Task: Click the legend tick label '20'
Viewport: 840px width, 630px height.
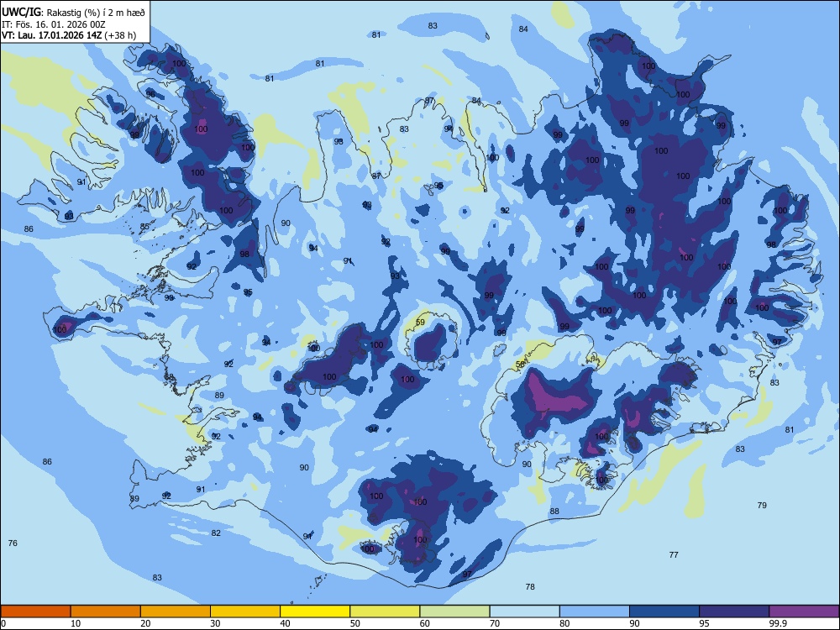Action: pyautogui.click(x=145, y=623)
